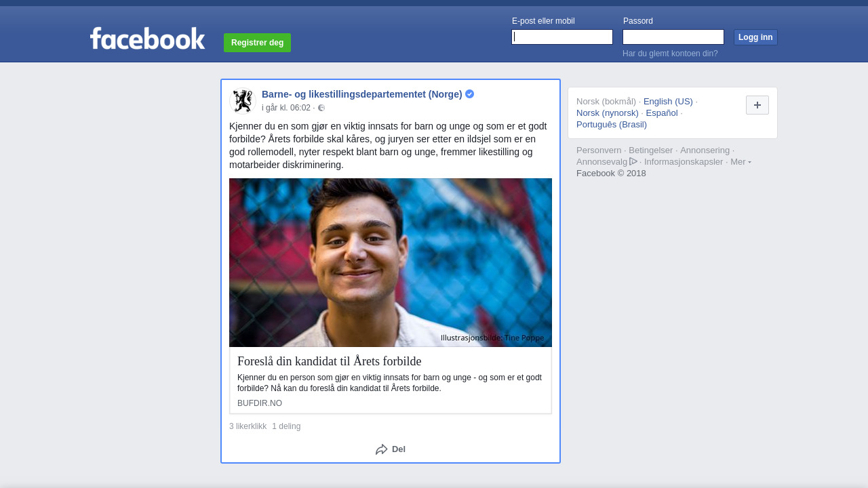Click the green Registrer deg button
Viewport: 868px width, 488px height.
[257, 43]
